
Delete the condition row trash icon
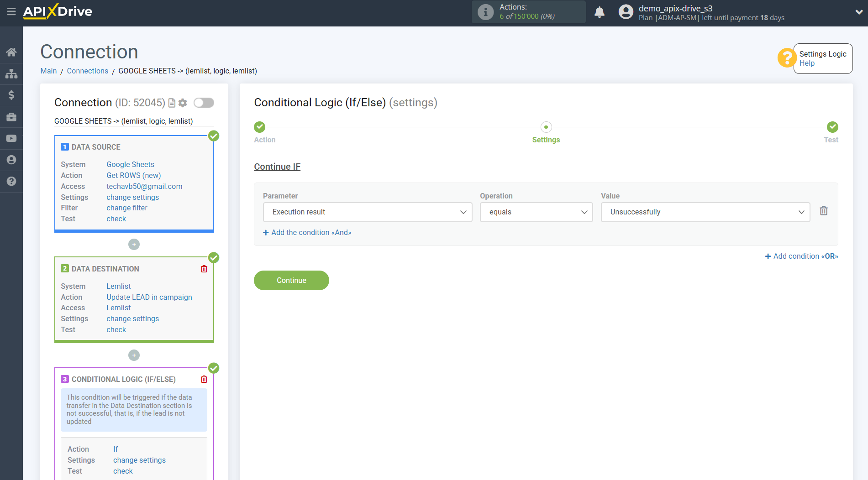824,211
